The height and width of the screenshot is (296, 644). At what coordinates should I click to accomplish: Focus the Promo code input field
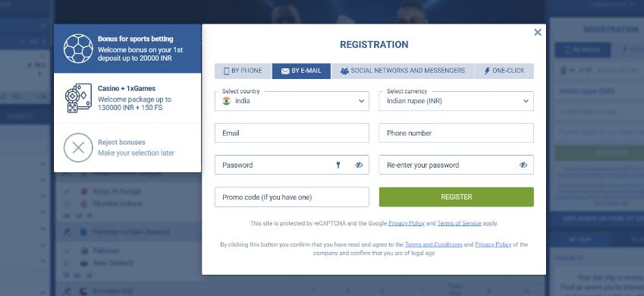point(291,197)
